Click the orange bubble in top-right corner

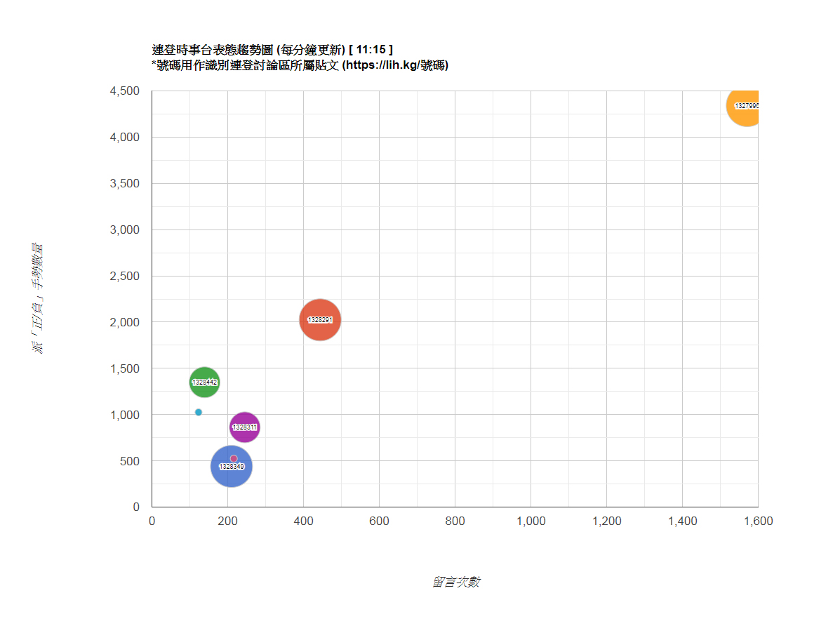pos(744,105)
